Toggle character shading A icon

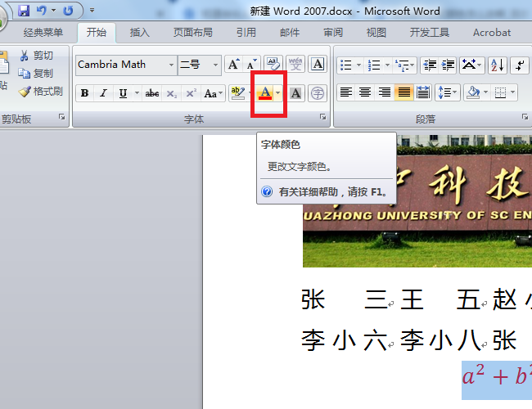point(295,93)
